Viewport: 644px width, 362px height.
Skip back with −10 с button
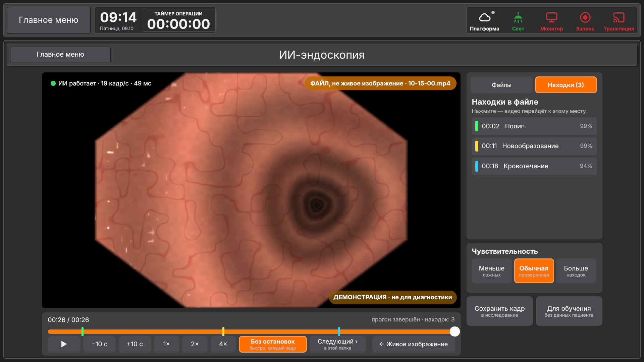point(99,344)
